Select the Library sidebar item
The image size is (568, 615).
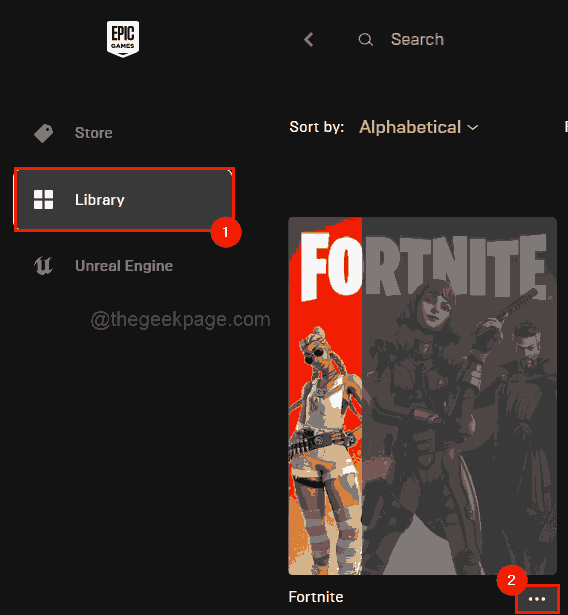124,200
